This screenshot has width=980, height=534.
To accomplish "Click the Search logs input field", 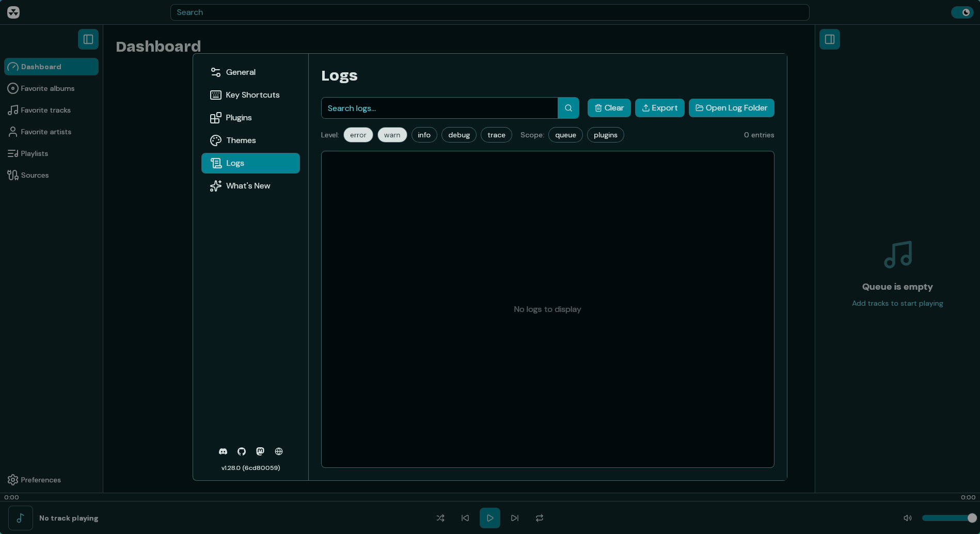I will click(439, 107).
